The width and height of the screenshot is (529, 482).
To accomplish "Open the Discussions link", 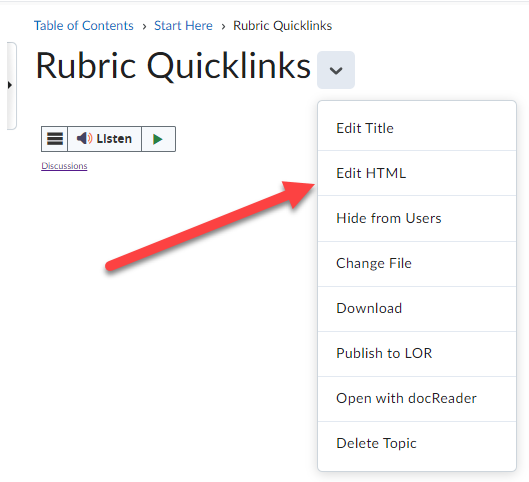I will click(64, 166).
